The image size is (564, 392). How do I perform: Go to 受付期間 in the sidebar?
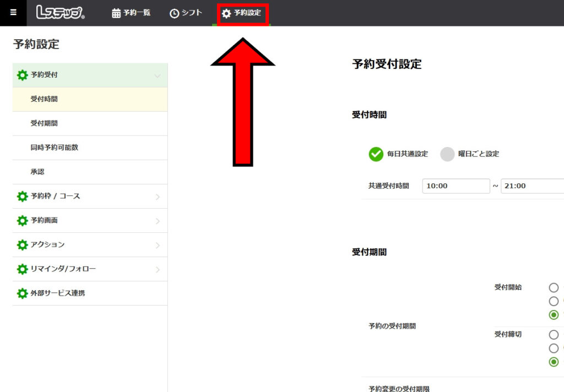pos(44,124)
